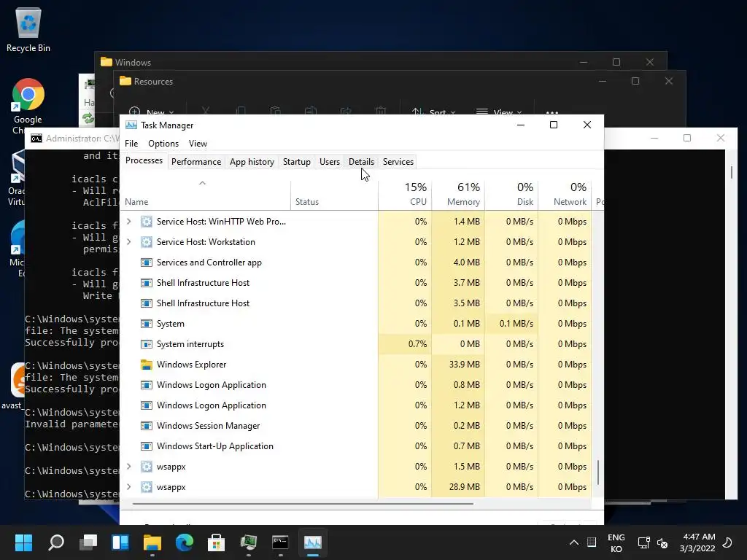Switch to the Performance tab
Viewport: 747px width, 560px height.
click(196, 161)
